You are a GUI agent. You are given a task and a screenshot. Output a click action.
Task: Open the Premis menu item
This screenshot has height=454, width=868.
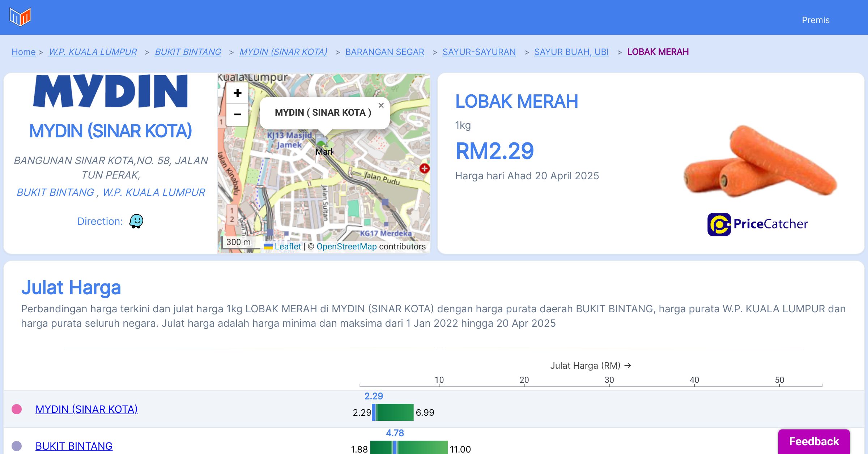[x=816, y=20]
